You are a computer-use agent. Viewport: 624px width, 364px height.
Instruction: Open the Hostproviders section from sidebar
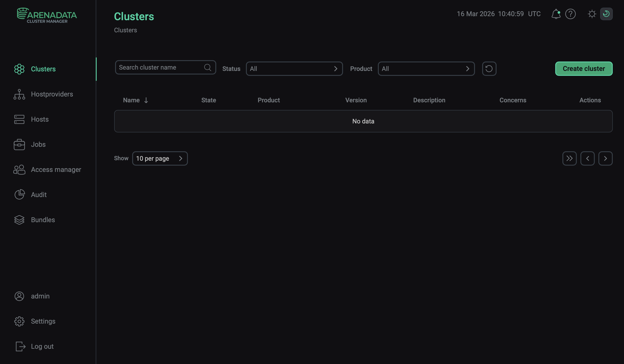52,94
